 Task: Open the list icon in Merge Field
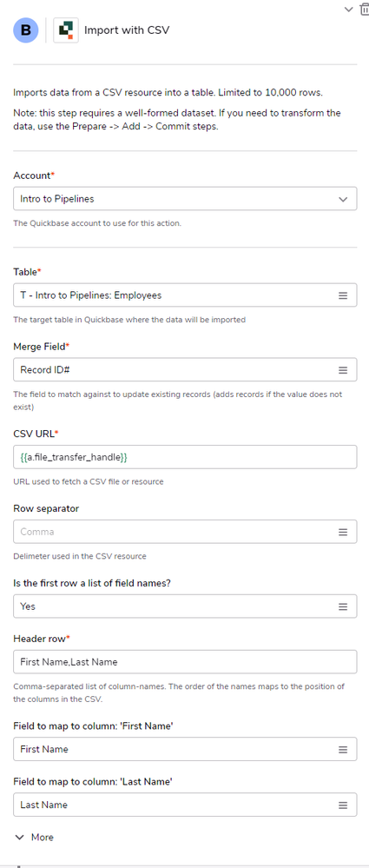343,370
